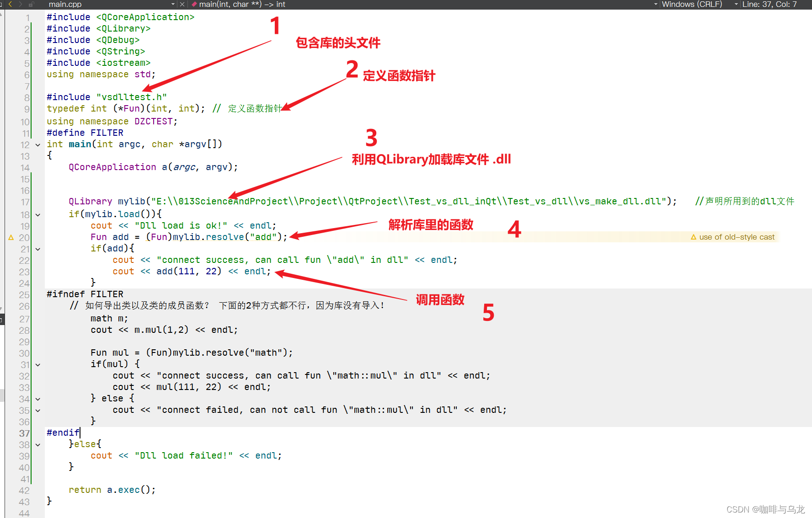Click 'return a.exec();' on line 42
This screenshot has width=812, height=518.
[x=112, y=490]
